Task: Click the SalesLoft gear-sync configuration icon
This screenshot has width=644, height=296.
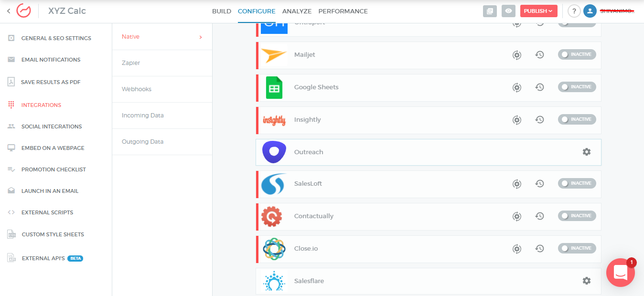Action: [517, 184]
